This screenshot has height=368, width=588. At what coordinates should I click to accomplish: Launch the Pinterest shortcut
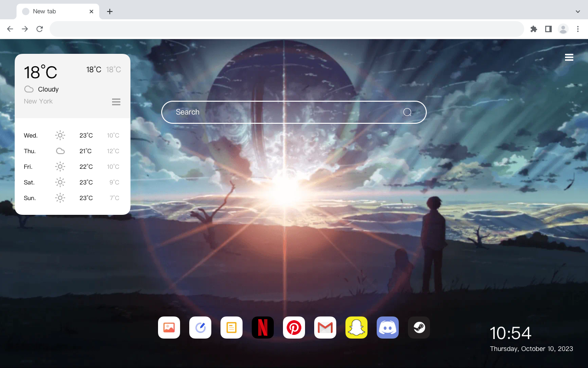(x=294, y=328)
